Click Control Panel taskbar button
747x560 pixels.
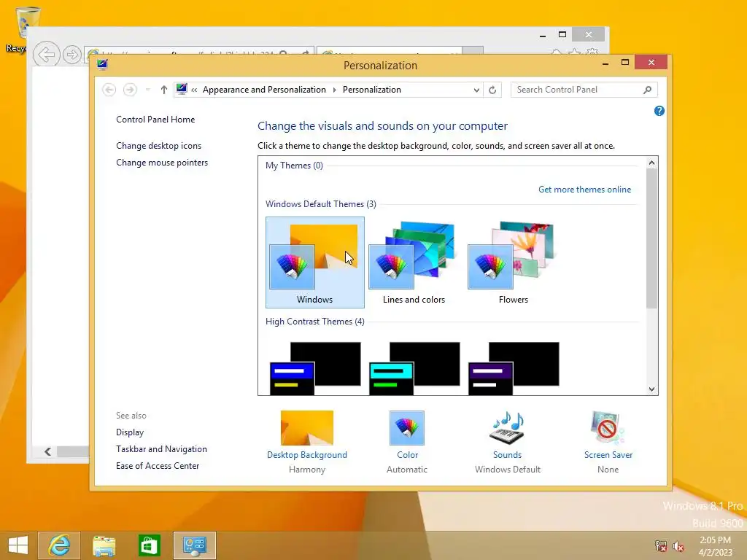[194, 545]
